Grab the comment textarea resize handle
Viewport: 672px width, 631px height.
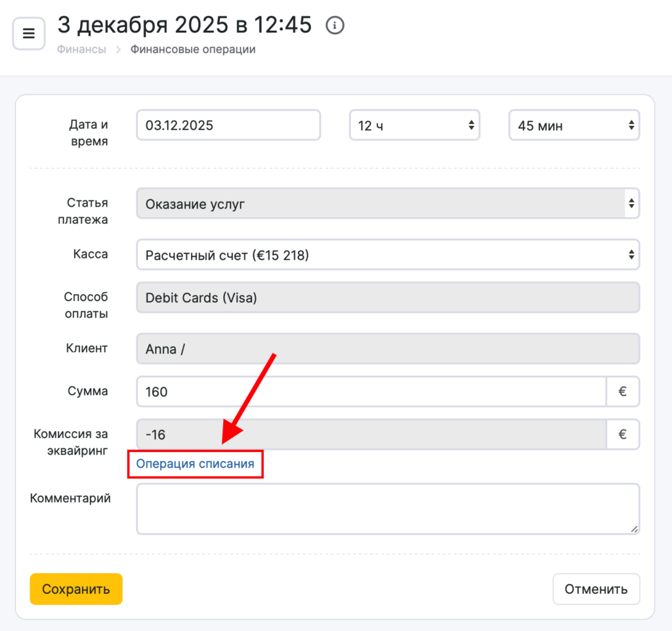point(633,528)
